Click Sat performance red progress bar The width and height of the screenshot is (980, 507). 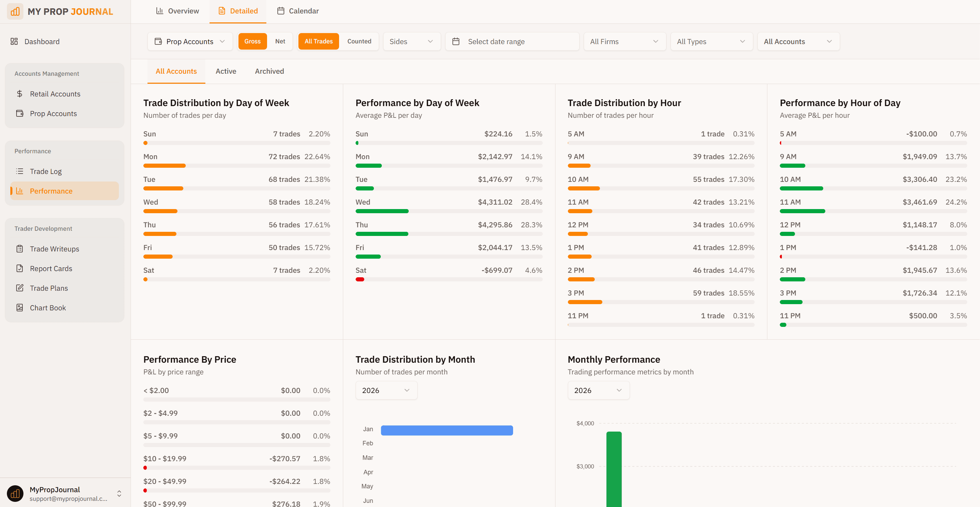click(360, 280)
